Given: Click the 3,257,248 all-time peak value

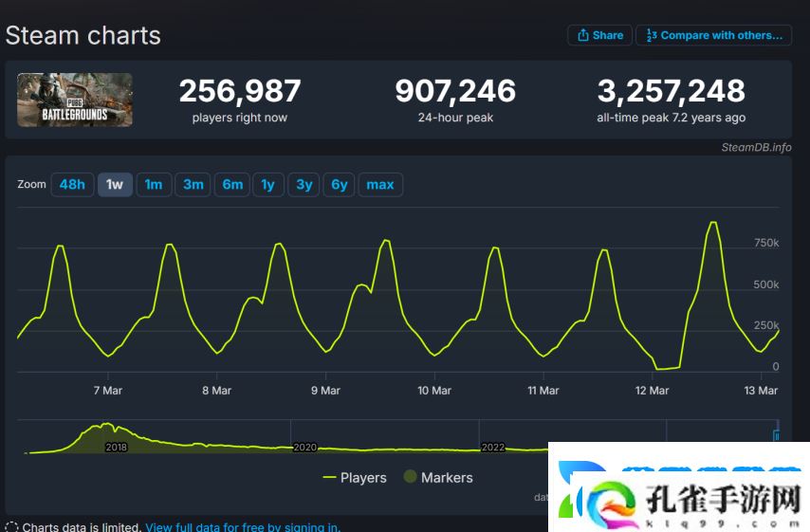Looking at the screenshot, I should pyautogui.click(x=671, y=91).
